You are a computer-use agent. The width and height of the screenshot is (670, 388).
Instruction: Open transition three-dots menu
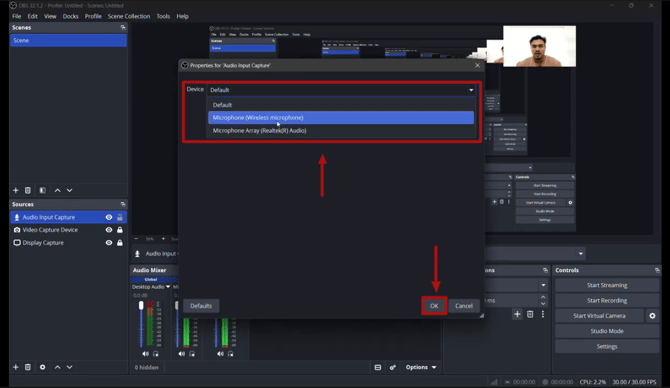pyautogui.click(x=543, y=314)
